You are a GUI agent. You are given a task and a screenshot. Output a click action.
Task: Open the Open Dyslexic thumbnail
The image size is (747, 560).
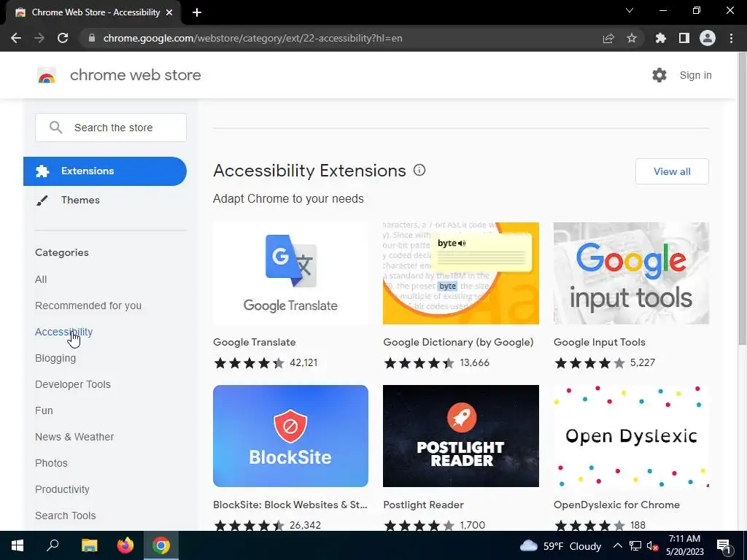[631, 436]
